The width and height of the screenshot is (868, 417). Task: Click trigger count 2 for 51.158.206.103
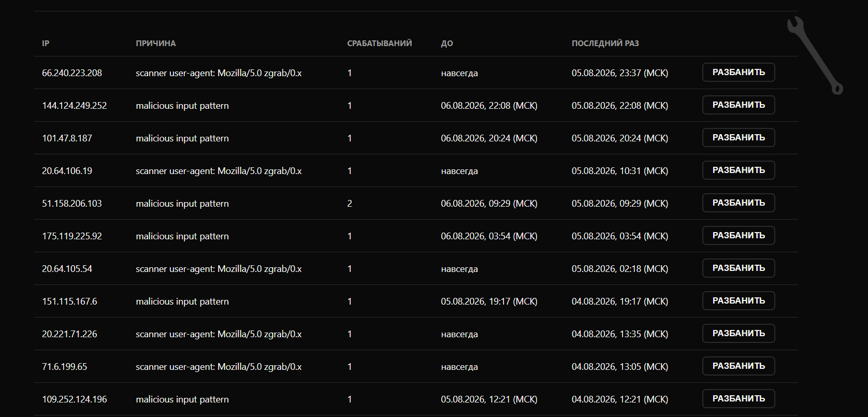coord(350,204)
